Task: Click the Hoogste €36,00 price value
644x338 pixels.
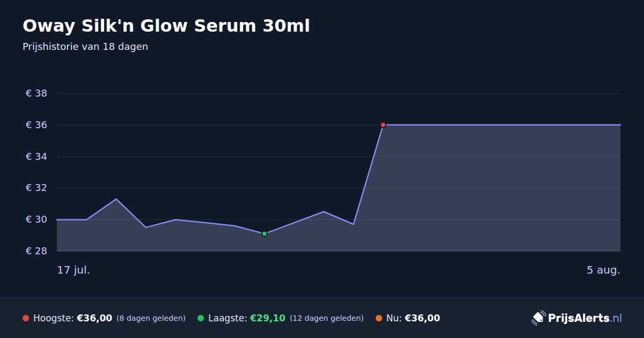Action: [x=94, y=318]
